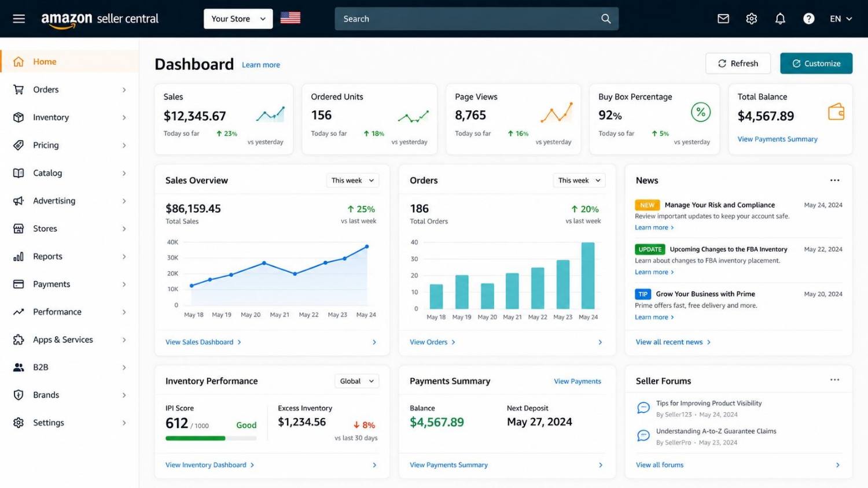Click the Apps & Services puzzle icon
Viewport: 868px width, 488px height.
(19, 339)
